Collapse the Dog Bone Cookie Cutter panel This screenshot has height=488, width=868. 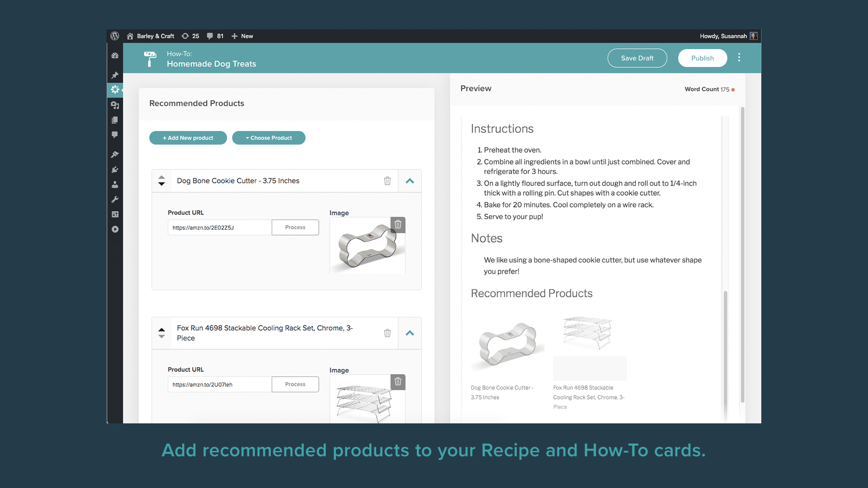pyautogui.click(x=410, y=181)
